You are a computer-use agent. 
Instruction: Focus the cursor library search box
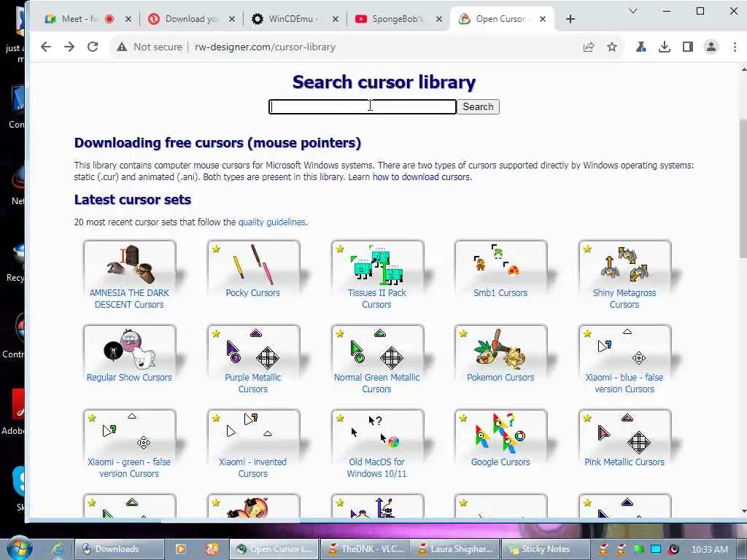pyautogui.click(x=363, y=106)
